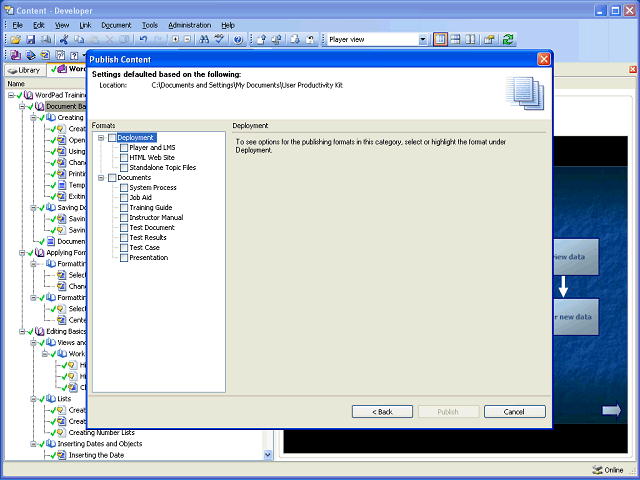Viewport: 640px width, 480px height.
Task: Check the Documents category checkbox
Action: click(112, 178)
